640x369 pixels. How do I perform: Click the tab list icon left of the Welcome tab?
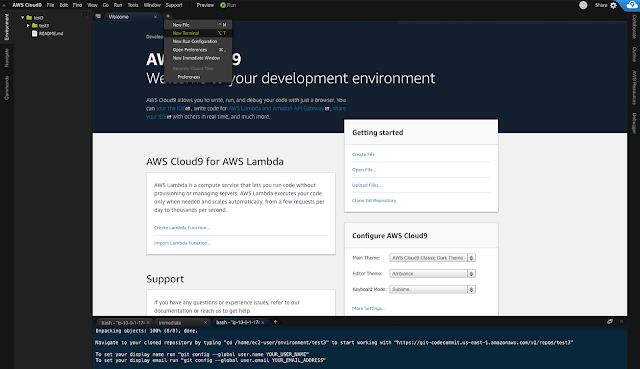point(98,16)
